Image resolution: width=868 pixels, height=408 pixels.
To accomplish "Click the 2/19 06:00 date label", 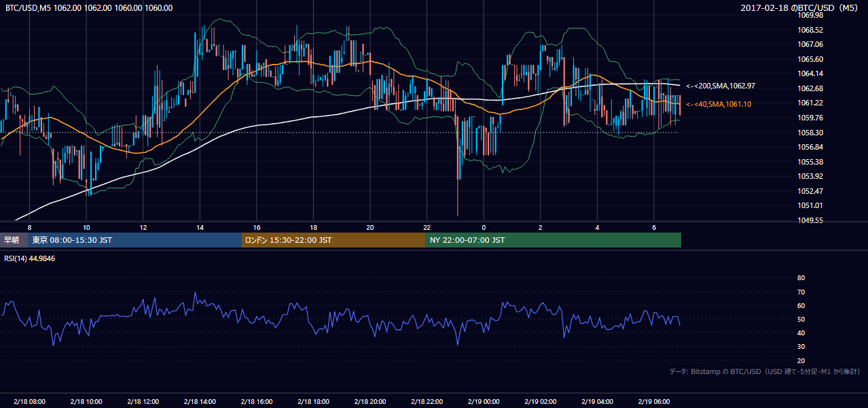I will pyautogui.click(x=654, y=401).
